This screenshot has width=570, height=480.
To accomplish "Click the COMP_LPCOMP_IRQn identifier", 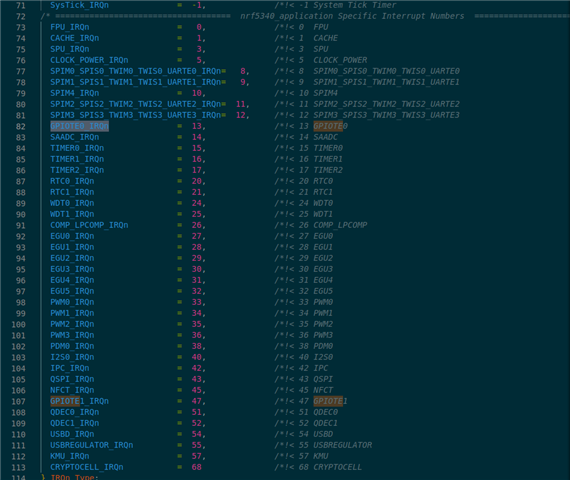I will [89, 225].
